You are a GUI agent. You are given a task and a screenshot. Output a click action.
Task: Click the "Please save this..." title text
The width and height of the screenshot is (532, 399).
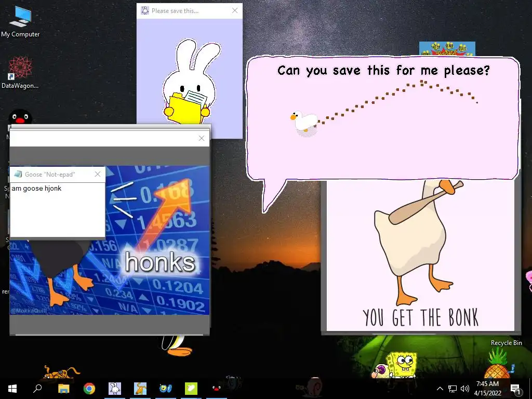(x=175, y=11)
